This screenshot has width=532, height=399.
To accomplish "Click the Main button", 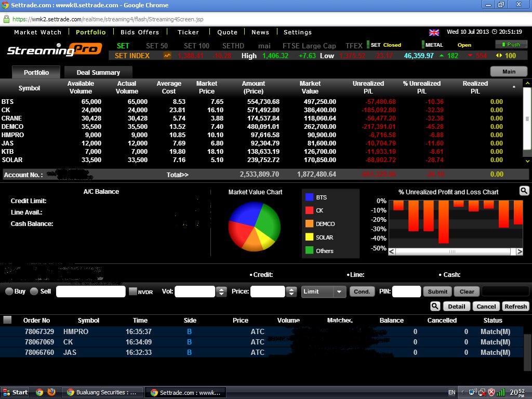I will point(509,72).
